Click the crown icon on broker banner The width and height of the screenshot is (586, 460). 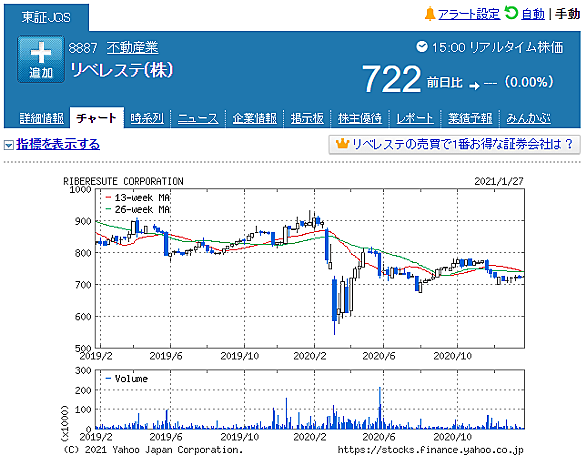[342, 143]
